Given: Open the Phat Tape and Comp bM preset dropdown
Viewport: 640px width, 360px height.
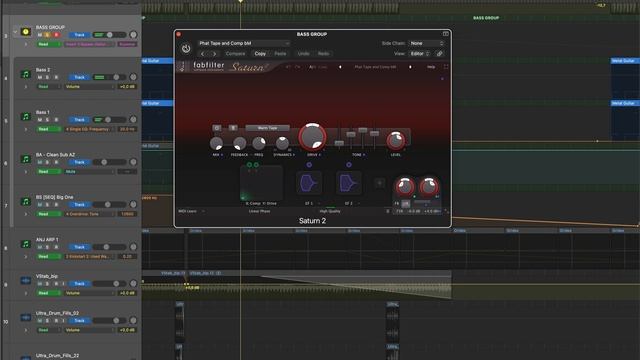Looking at the screenshot, I should (x=244, y=43).
